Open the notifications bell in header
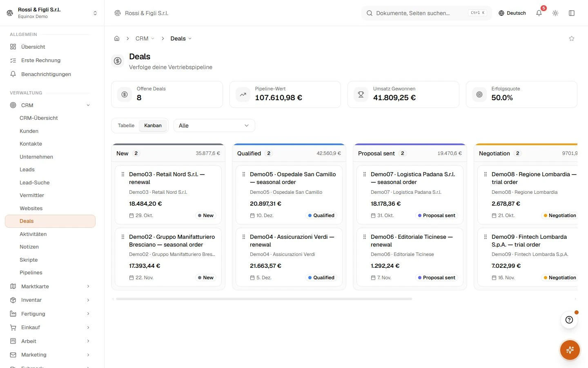The height and width of the screenshot is (368, 588). pyautogui.click(x=539, y=13)
